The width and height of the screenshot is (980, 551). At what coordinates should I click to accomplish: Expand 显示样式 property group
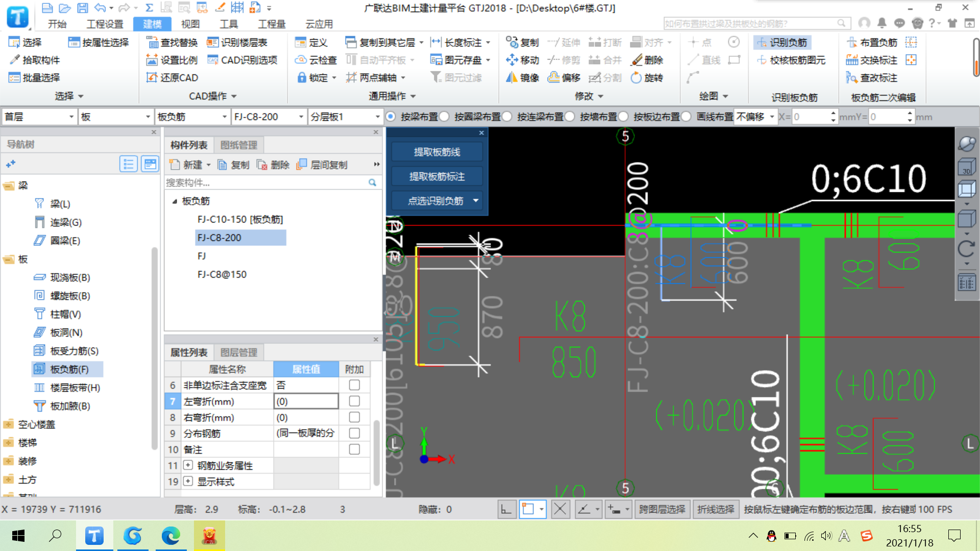(x=188, y=481)
